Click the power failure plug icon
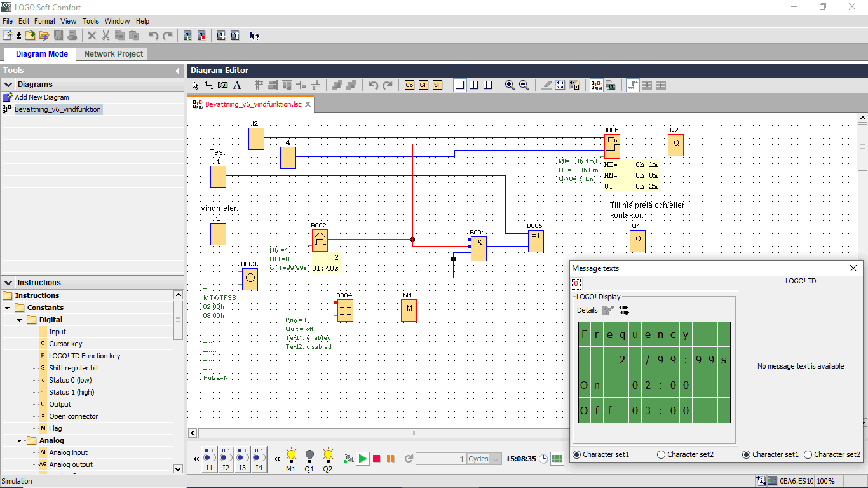868x488 pixels. (x=348, y=459)
